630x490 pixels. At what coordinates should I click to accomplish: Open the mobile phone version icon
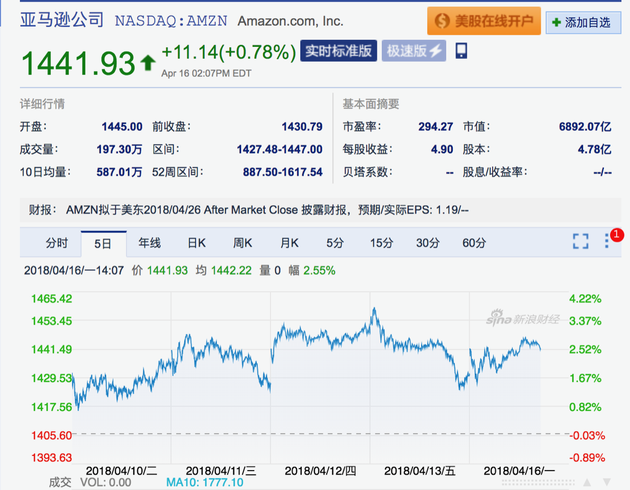(x=461, y=51)
